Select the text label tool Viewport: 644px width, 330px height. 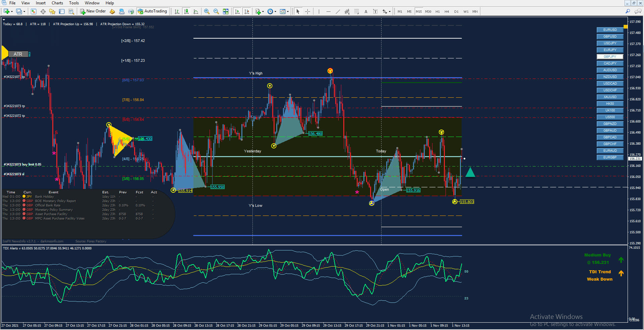(375, 11)
